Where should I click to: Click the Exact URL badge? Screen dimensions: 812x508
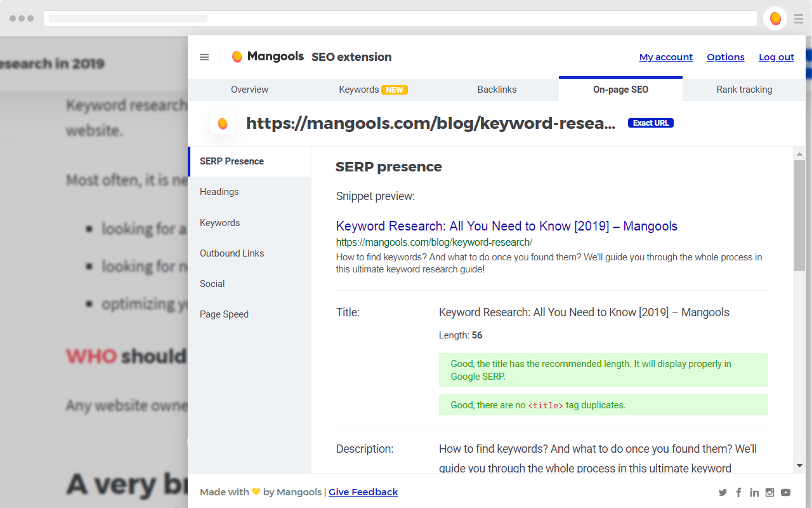coord(651,123)
